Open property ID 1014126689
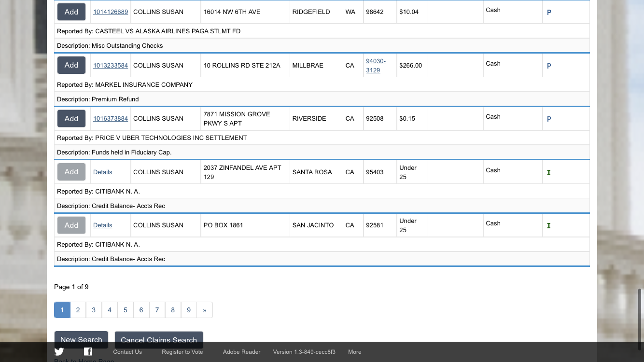 [111, 12]
